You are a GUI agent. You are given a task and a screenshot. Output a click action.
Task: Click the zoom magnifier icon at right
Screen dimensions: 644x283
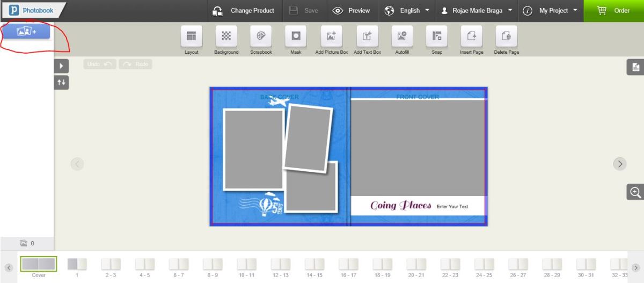click(635, 192)
